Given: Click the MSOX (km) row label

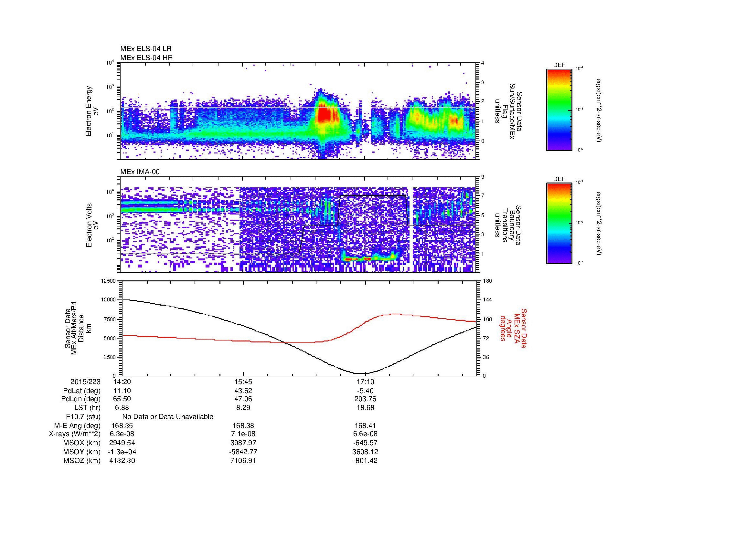Looking at the screenshot, I should [x=82, y=443].
